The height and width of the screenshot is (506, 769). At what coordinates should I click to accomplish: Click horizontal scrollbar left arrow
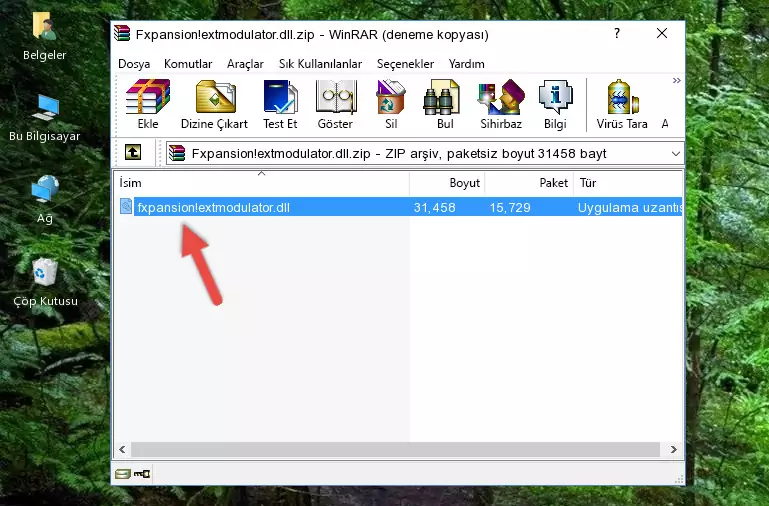coord(122,449)
